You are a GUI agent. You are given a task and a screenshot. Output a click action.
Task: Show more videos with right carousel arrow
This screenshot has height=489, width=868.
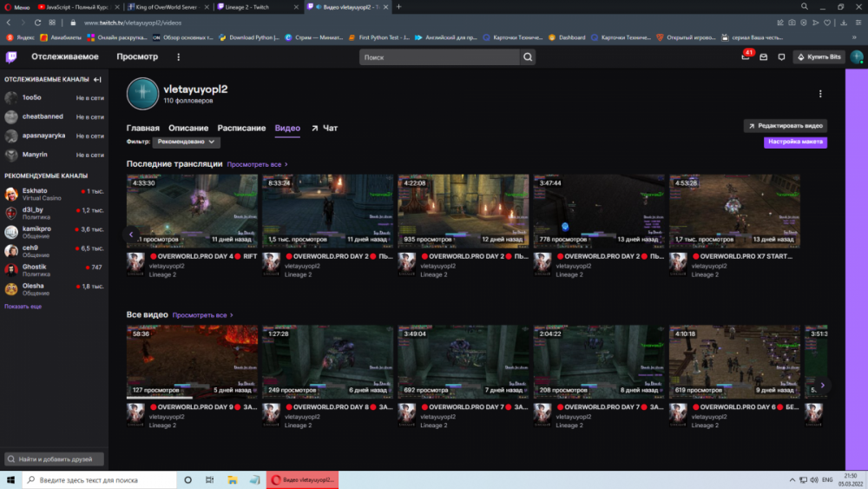pyautogui.click(x=822, y=385)
